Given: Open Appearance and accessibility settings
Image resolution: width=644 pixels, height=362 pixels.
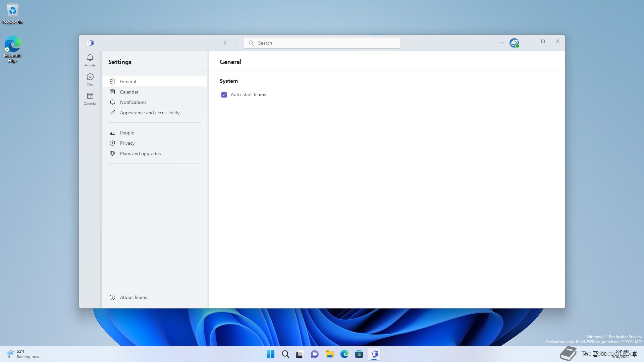Looking at the screenshot, I should point(155,113).
